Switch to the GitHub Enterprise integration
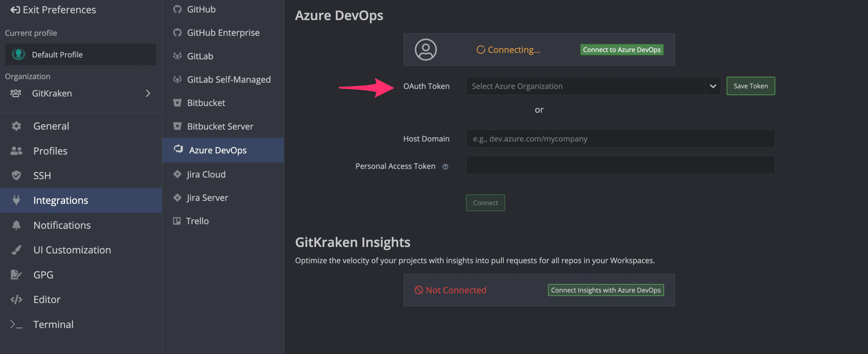Image resolution: width=868 pixels, height=354 pixels. pyautogui.click(x=223, y=32)
